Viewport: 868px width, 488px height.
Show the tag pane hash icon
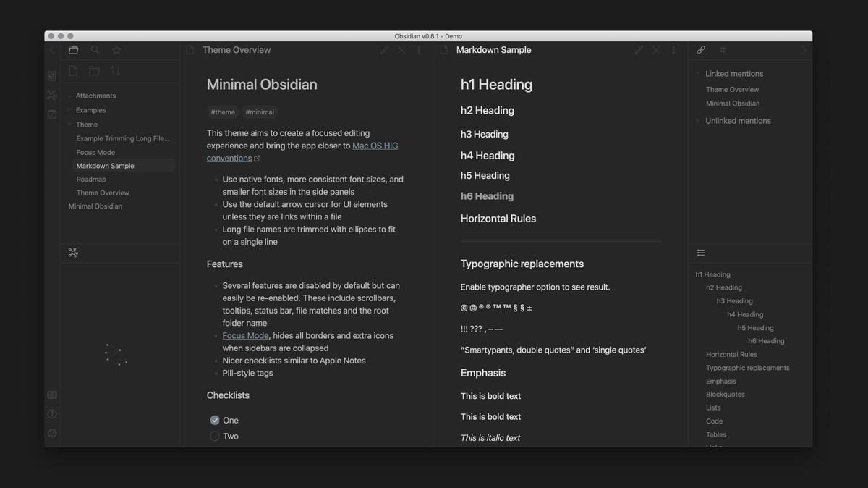[x=723, y=50]
